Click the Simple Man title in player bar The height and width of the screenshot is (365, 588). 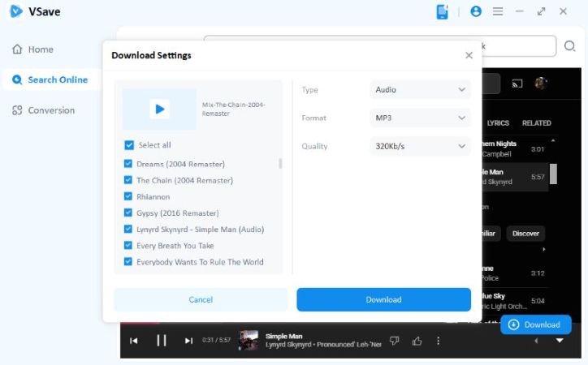pos(284,336)
